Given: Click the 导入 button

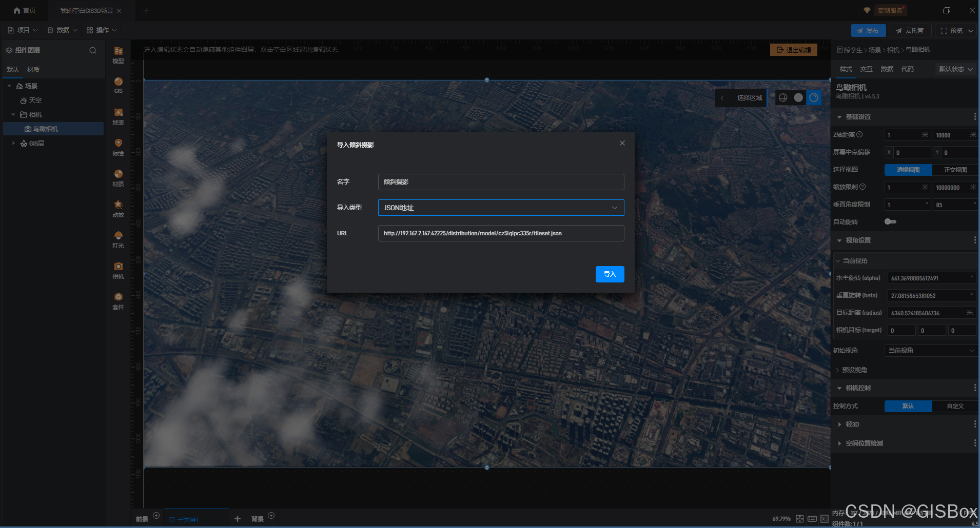Looking at the screenshot, I should (610, 274).
